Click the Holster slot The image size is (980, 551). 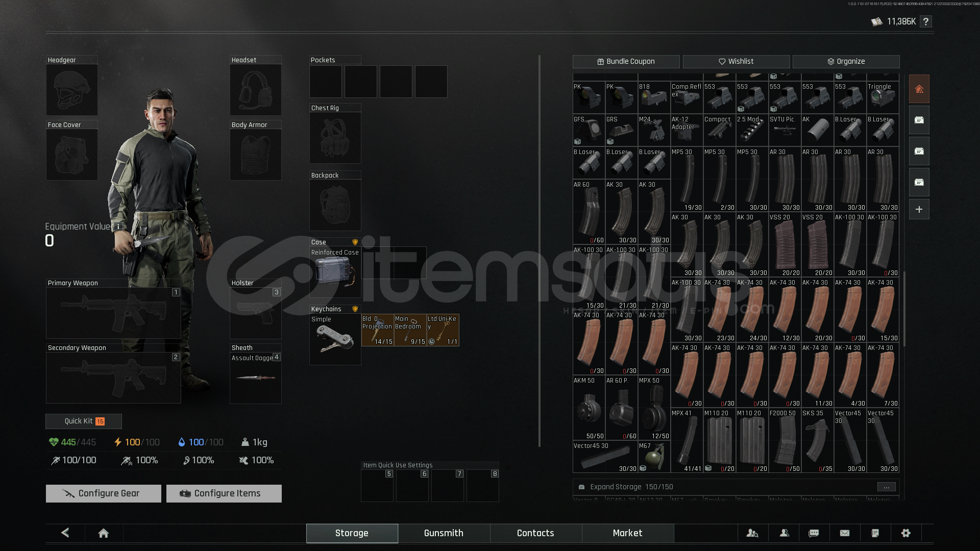[x=256, y=313]
